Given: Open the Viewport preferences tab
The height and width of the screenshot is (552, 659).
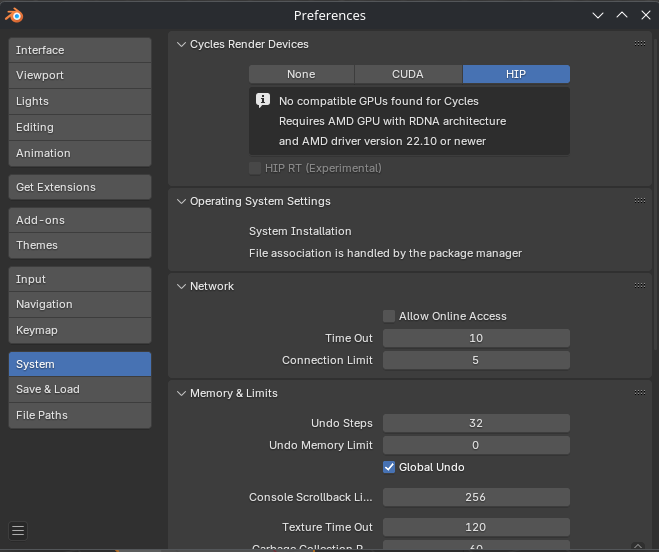Looking at the screenshot, I should pos(80,76).
